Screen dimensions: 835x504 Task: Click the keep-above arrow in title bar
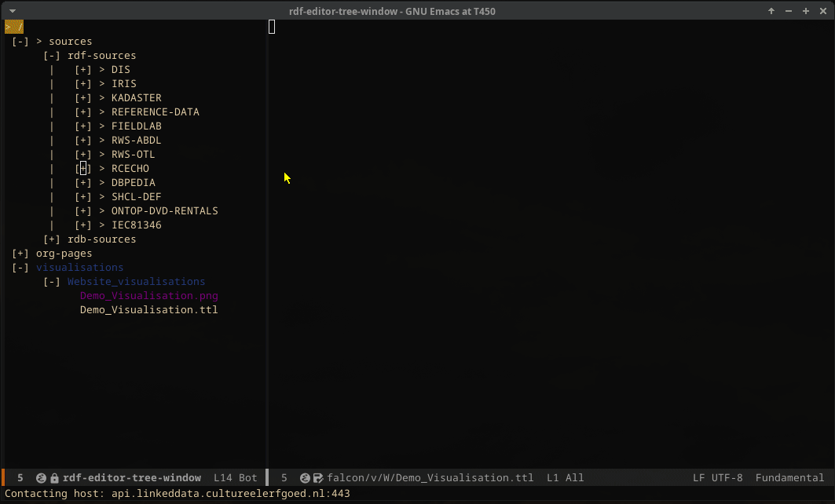[x=771, y=11]
